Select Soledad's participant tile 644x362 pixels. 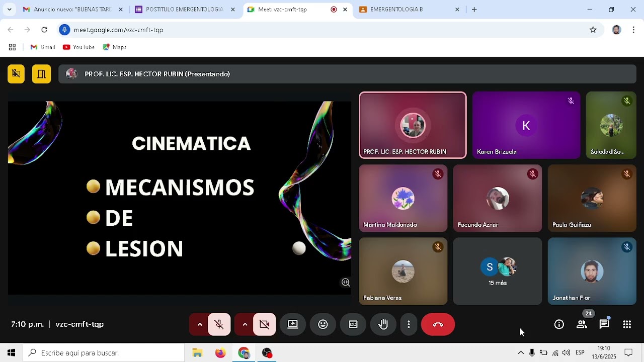[x=611, y=125]
